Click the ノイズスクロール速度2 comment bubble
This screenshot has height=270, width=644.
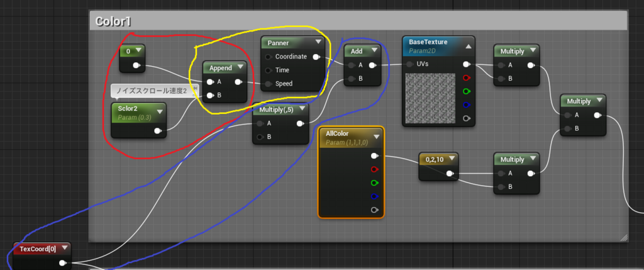coord(155,91)
